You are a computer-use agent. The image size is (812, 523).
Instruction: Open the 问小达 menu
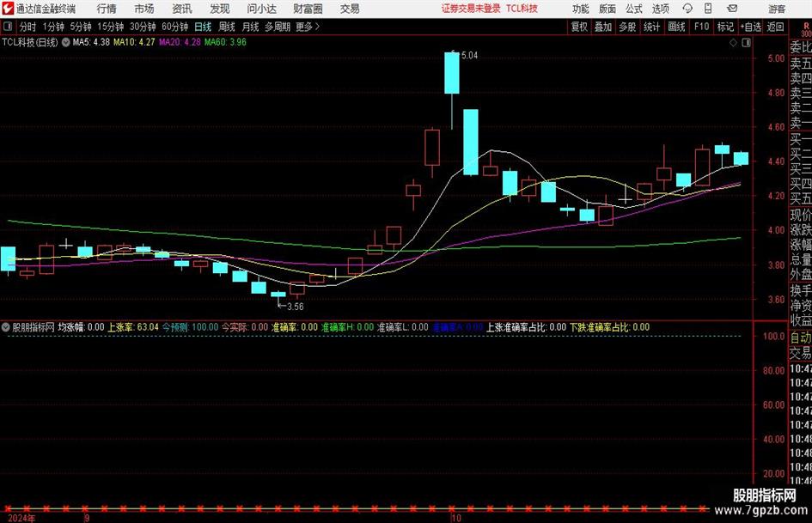click(261, 9)
